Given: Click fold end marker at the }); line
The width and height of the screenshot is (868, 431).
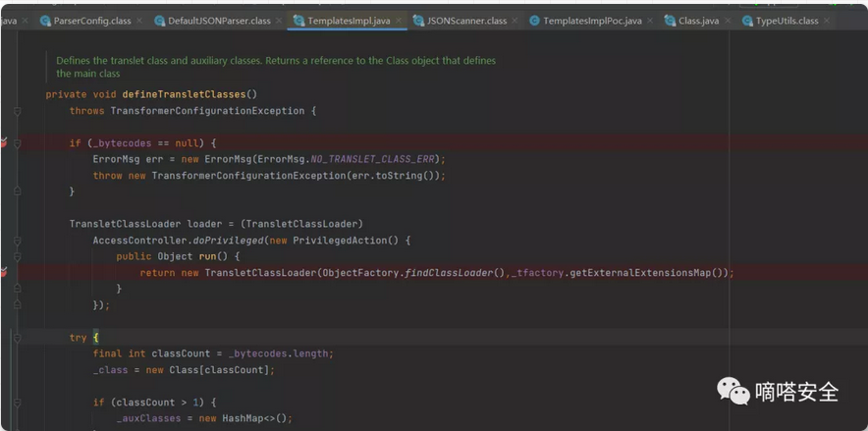Looking at the screenshot, I should tap(17, 305).
